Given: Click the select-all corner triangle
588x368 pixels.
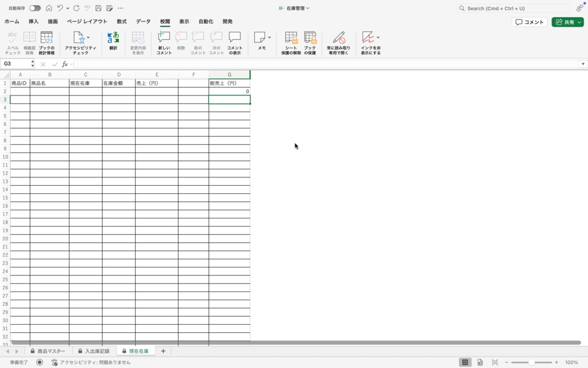Looking at the screenshot, I should pos(5,75).
